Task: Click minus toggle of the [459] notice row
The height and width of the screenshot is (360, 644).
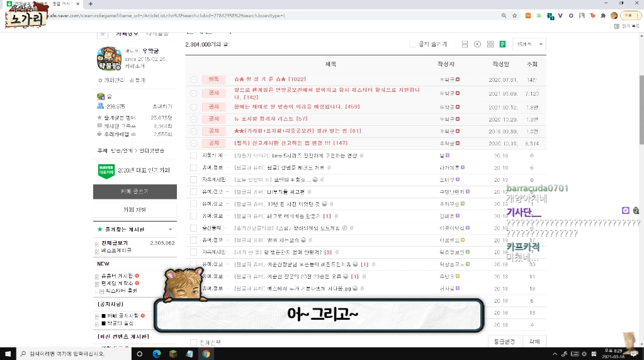Action: (x=193, y=107)
